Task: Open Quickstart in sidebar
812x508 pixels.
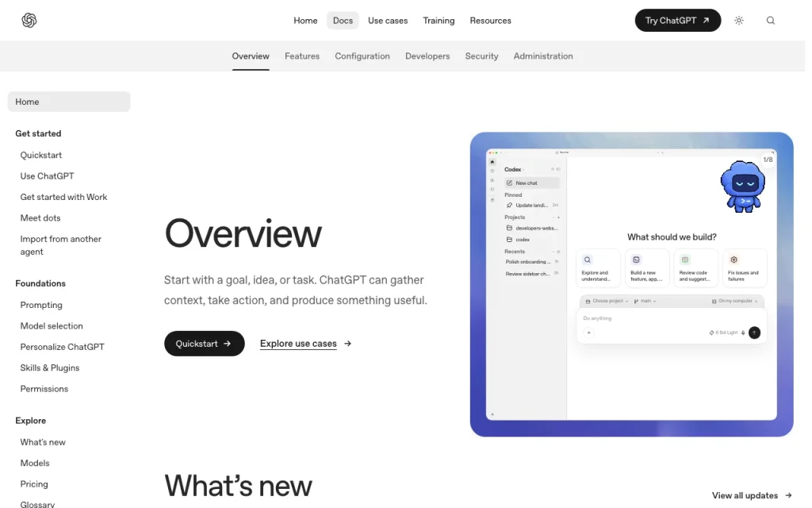Action: (41, 155)
